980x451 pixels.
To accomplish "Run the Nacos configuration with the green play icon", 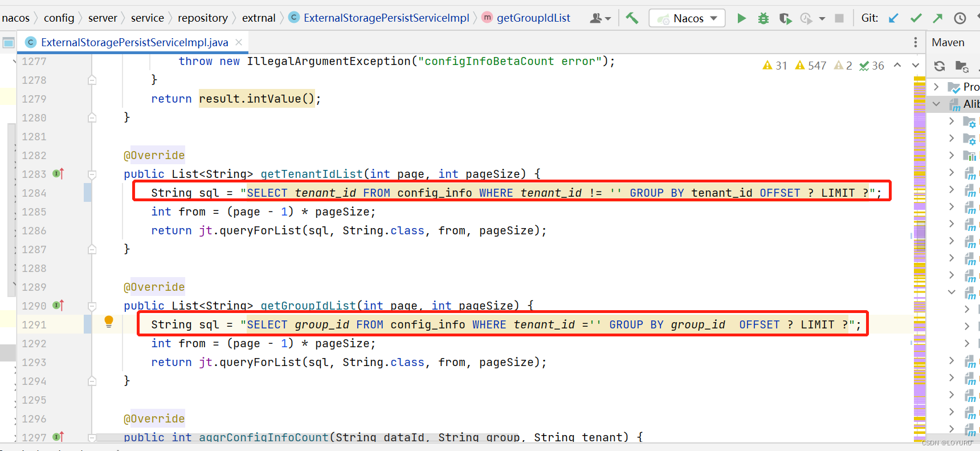I will click(741, 18).
